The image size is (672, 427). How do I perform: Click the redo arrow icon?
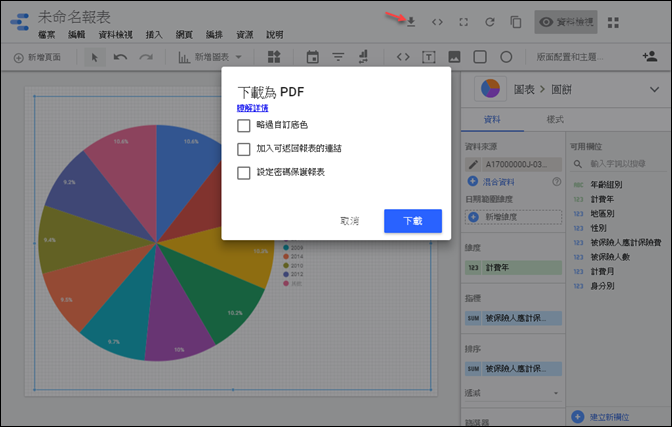tap(146, 57)
